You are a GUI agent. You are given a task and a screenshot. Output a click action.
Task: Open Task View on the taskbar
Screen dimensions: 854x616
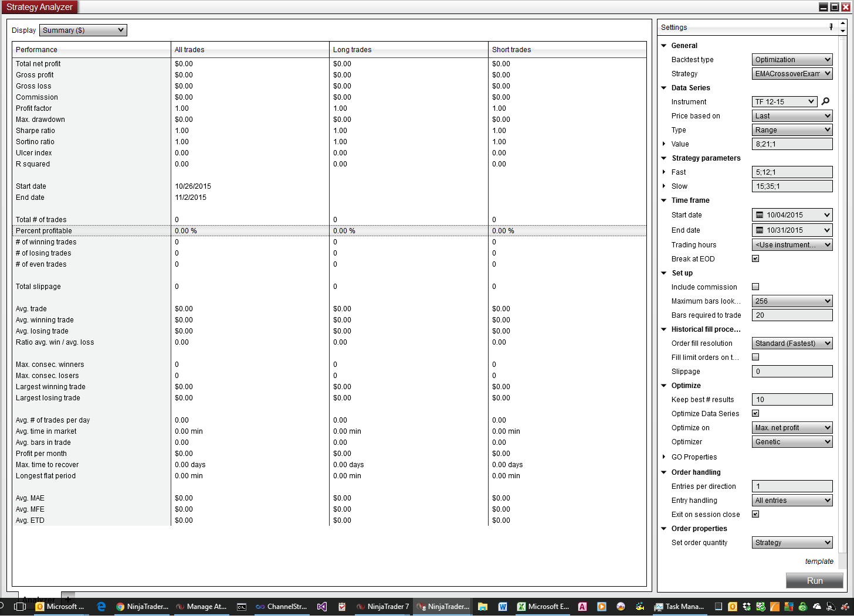point(19,607)
